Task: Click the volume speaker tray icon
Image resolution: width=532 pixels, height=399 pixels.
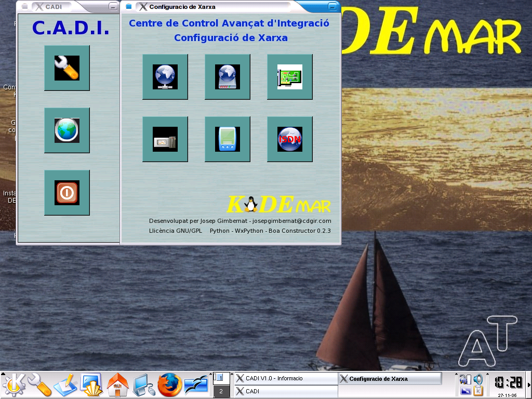Action: (x=478, y=379)
